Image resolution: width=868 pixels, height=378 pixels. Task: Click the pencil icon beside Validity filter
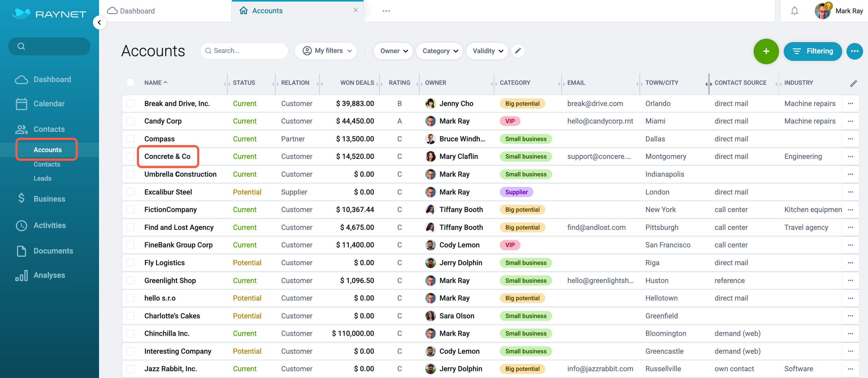click(x=518, y=51)
